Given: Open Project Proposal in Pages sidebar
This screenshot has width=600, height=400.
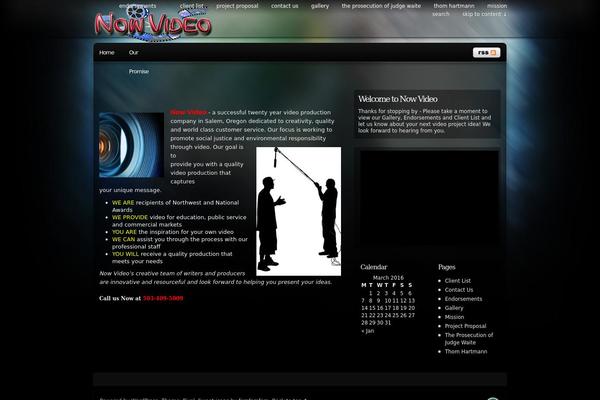Looking at the screenshot, I should [x=465, y=326].
